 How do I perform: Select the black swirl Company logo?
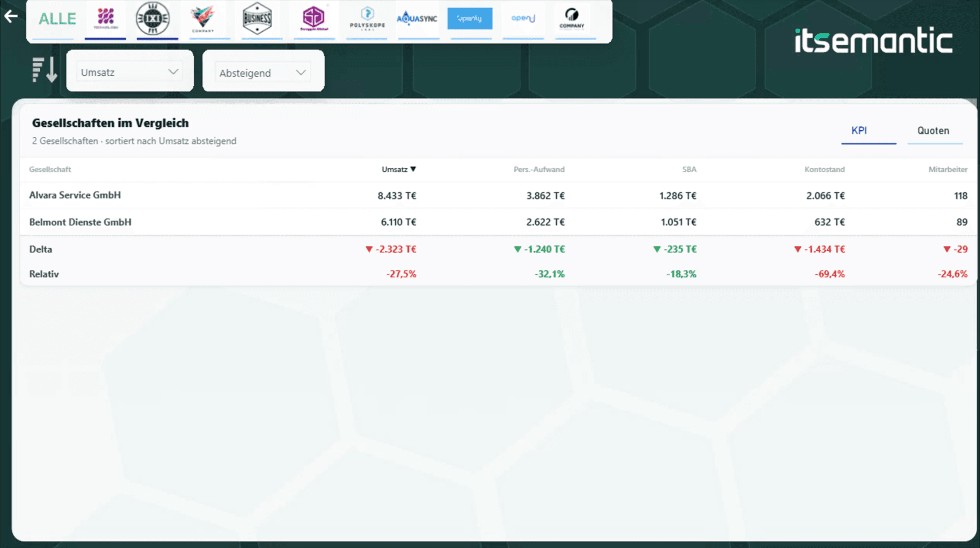point(572,19)
